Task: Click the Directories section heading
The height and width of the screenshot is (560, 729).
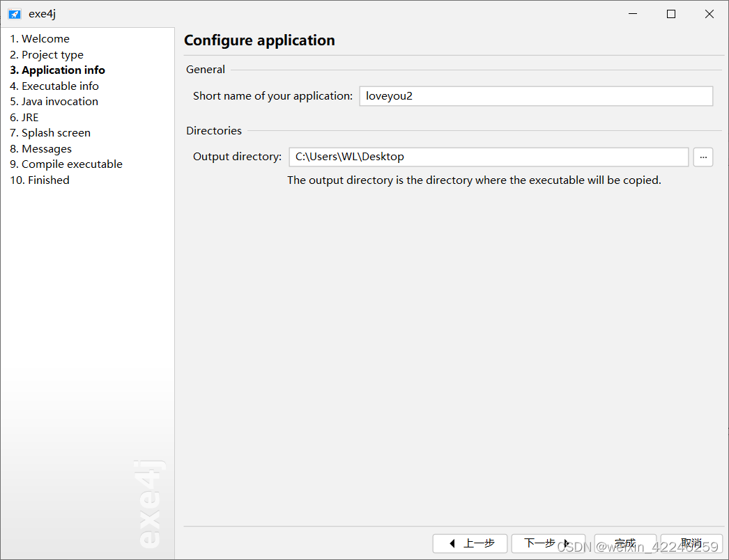Action: click(214, 130)
